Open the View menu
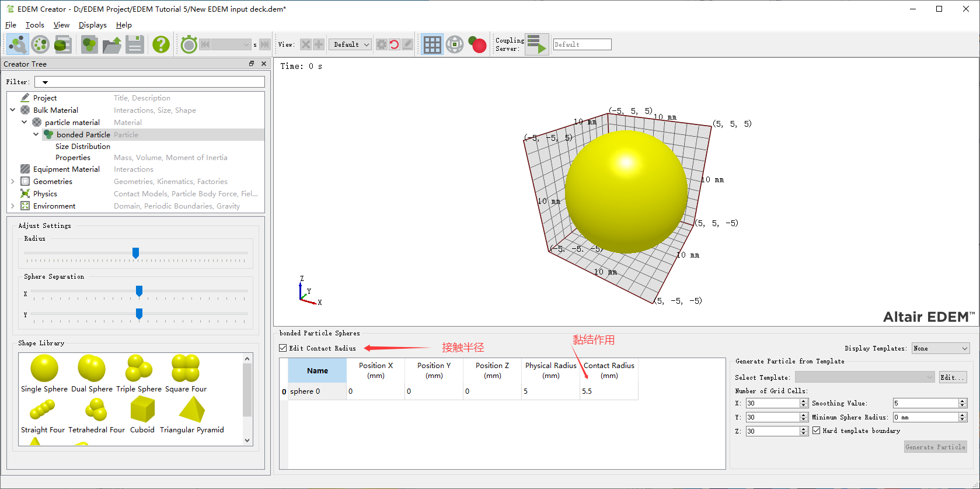This screenshot has width=980, height=489. 61,25
